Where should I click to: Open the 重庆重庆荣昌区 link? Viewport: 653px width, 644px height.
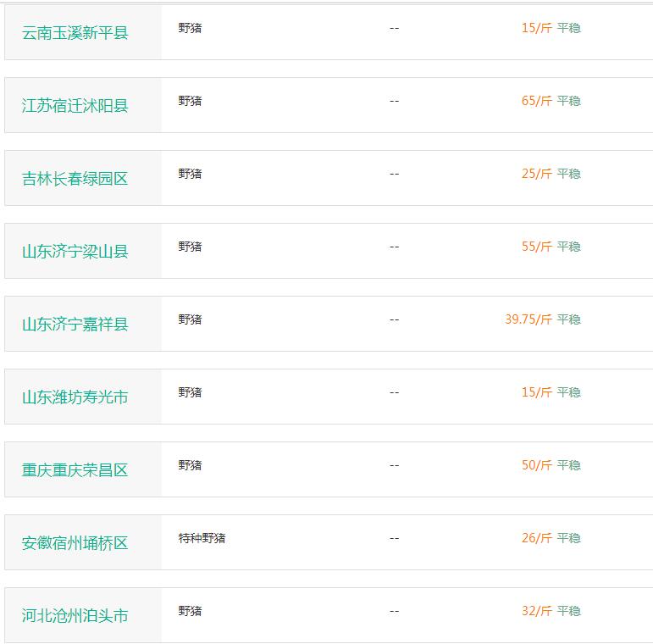point(75,470)
